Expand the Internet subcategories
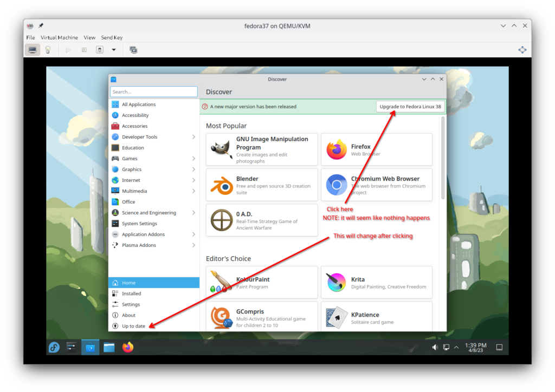This screenshot has height=392, width=555. click(x=193, y=180)
